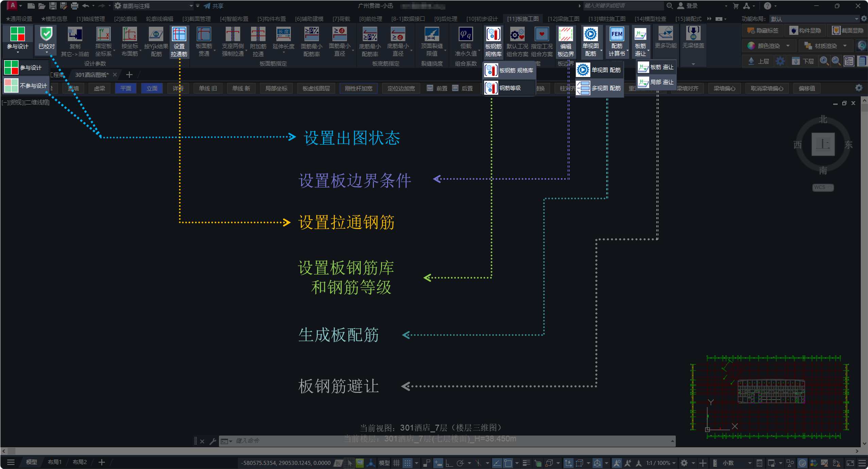Image resolution: width=868 pixels, height=469 pixels.
Task: Click 附加筋拉通 icon
Action: click(258, 34)
